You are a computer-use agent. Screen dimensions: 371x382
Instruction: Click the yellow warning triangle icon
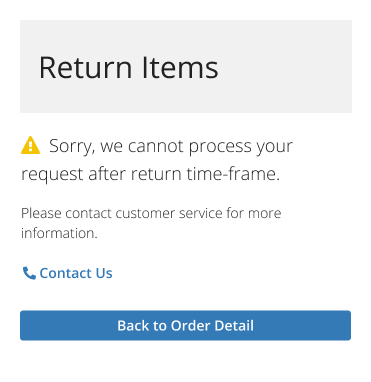(30, 145)
